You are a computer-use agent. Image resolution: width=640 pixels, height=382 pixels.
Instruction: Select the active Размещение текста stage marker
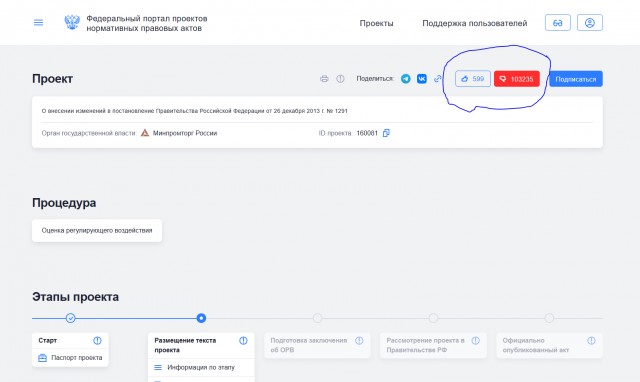pyautogui.click(x=201, y=318)
